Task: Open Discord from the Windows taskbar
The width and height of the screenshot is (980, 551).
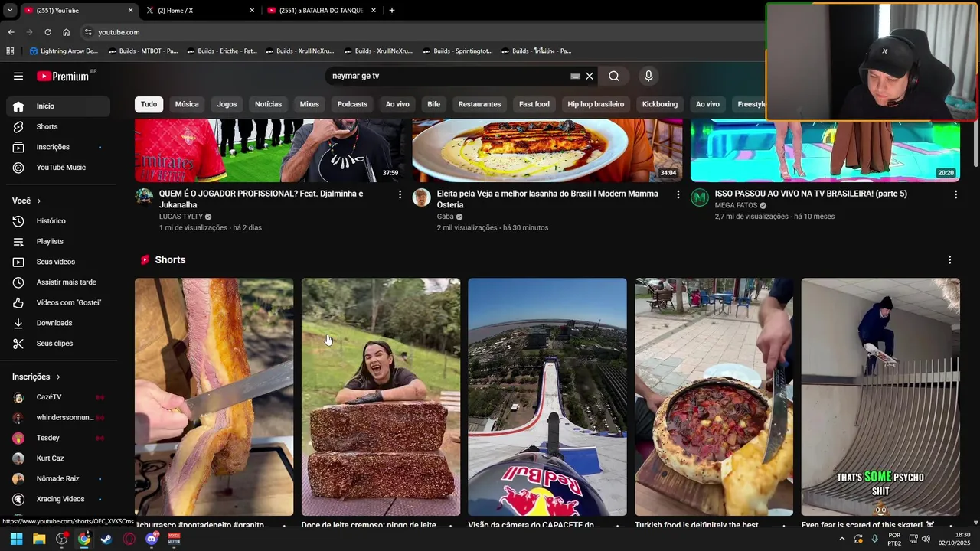Action: point(152,539)
